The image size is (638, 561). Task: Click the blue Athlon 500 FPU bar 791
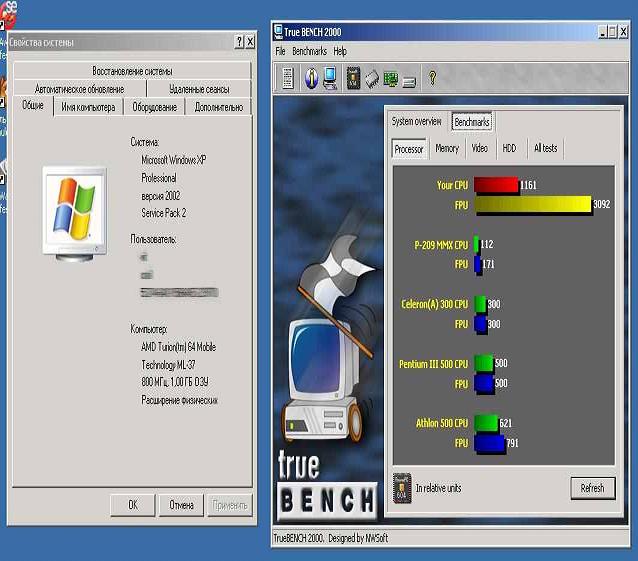click(490, 443)
